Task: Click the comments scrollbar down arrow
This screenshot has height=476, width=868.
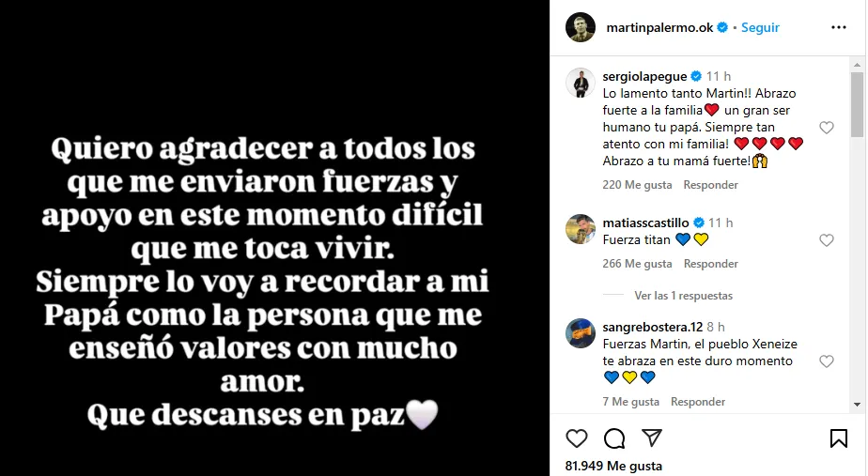Action: pos(857,405)
